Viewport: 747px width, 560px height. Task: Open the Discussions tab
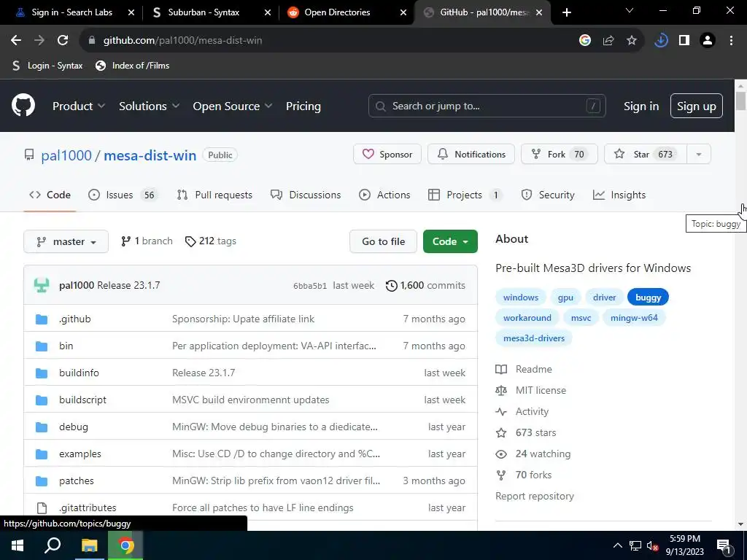pos(306,195)
